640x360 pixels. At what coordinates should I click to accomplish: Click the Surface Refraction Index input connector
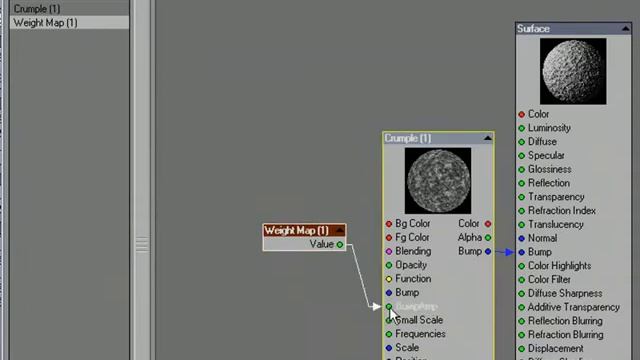click(x=521, y=211)
